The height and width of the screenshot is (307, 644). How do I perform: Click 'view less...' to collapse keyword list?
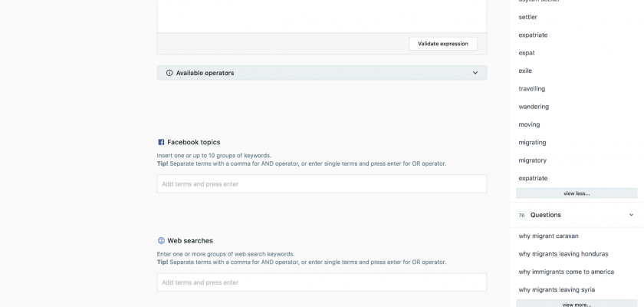click(x=577, y=193)
